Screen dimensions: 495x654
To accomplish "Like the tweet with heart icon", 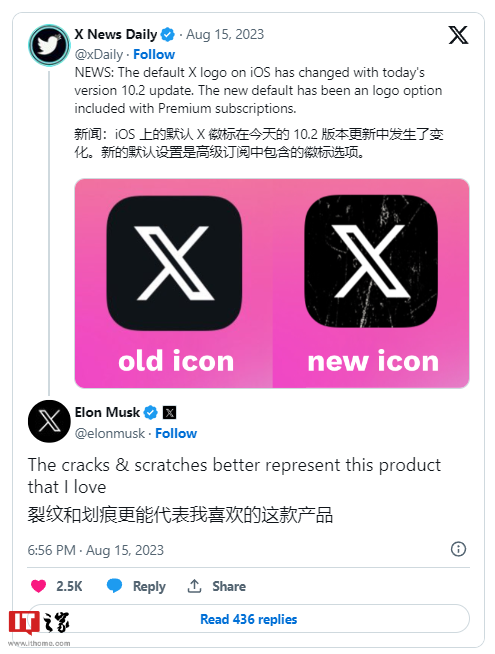I will (38, 586).
